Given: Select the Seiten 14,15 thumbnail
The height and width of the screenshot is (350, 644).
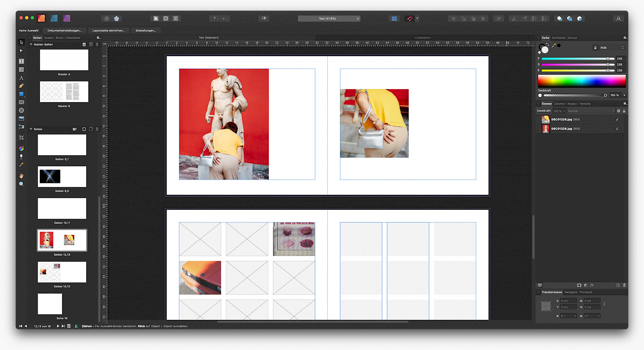Looking at the screenshot, I should (x=62, y=272).
